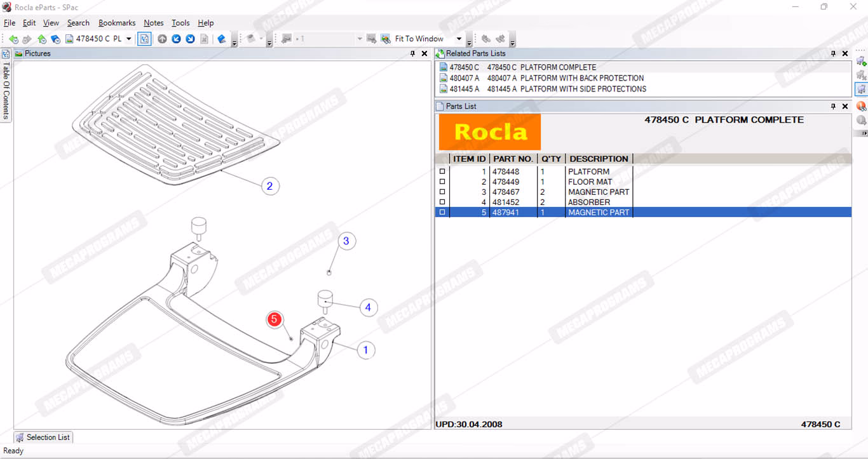The image size is (868, 459).
Task: Open the Bookmarks menu
Action: (x=117, y=23)
